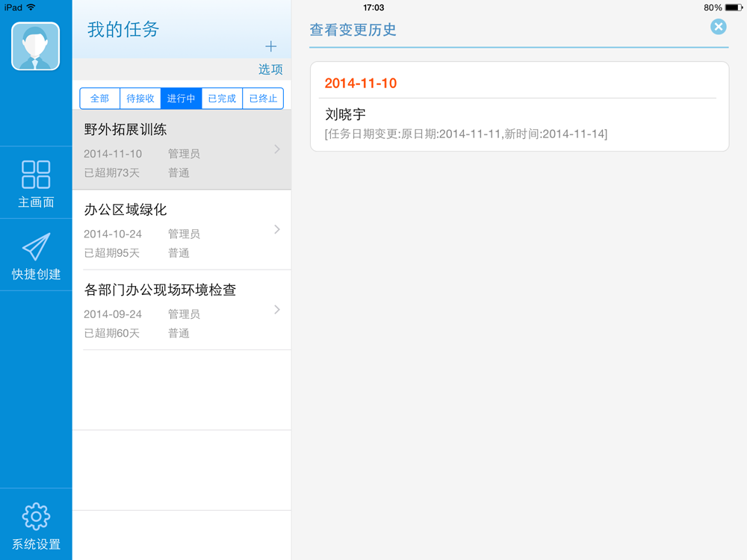Open the user profile avatar
Screen dimensions: 747x560
tap(36, 46)
